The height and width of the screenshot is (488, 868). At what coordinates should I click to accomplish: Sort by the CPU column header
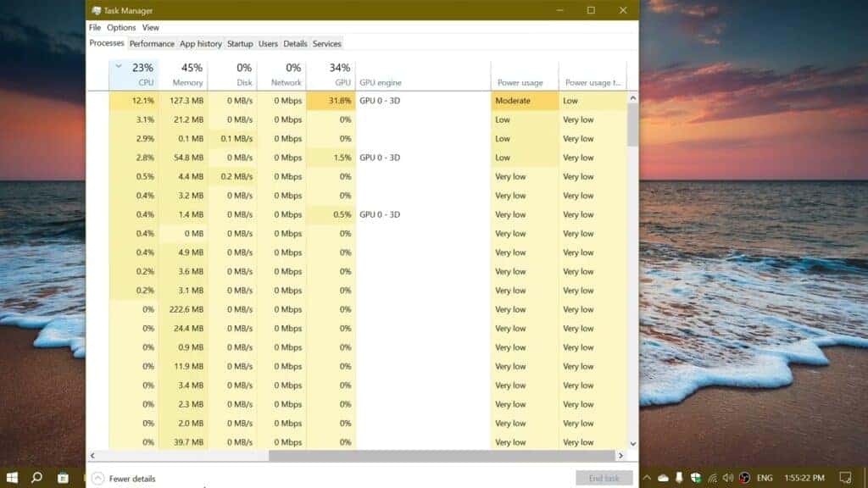tap(134, 75)
